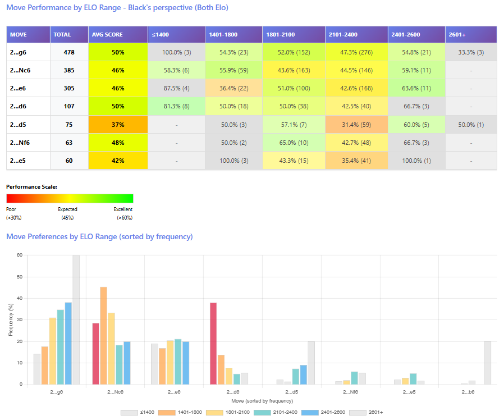Click the tall orange bar above 2...Nc6
This screenshot has height=420, width=504.
(x=103, y=335)
